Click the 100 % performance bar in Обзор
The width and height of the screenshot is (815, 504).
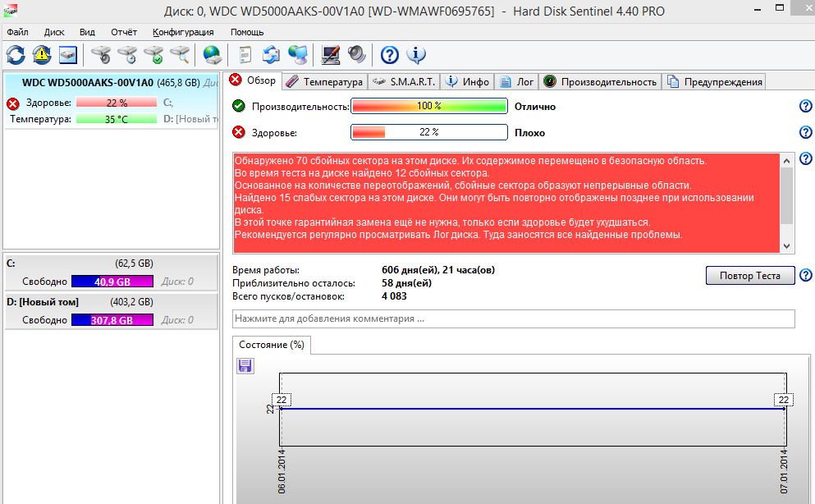(x=428, y=106)
